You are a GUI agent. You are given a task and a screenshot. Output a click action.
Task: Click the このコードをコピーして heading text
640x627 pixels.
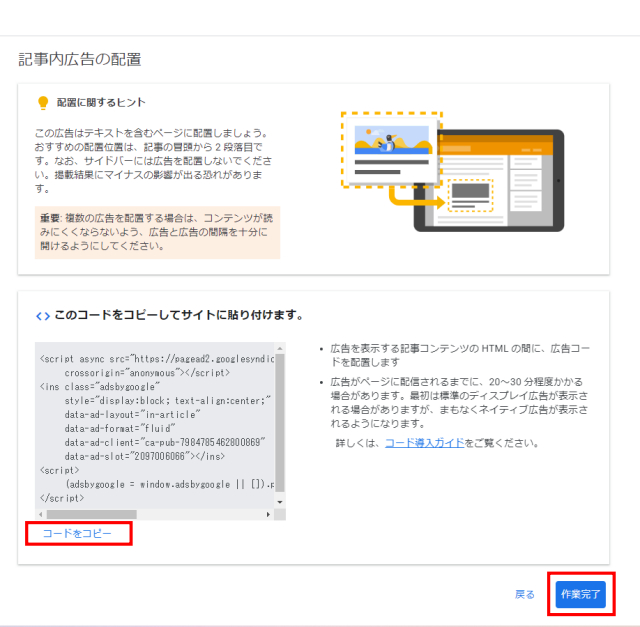(x=179, y=315)
